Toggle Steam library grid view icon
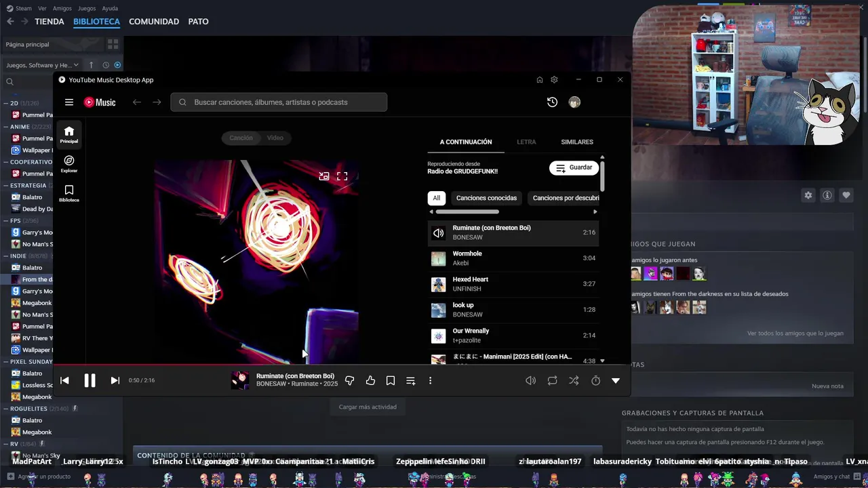Image resolution: width=868 pixels, height=488 pixels. pos(113,44)
